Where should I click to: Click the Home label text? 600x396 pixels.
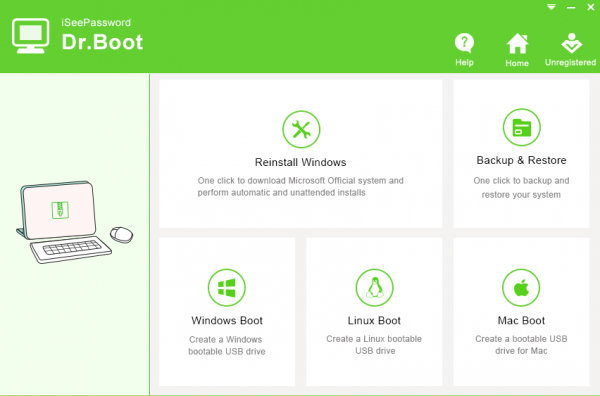pos(517,63)
